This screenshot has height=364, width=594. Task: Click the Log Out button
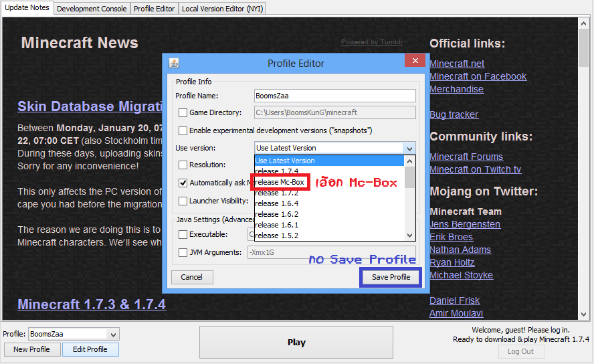[x=521, y=351]
